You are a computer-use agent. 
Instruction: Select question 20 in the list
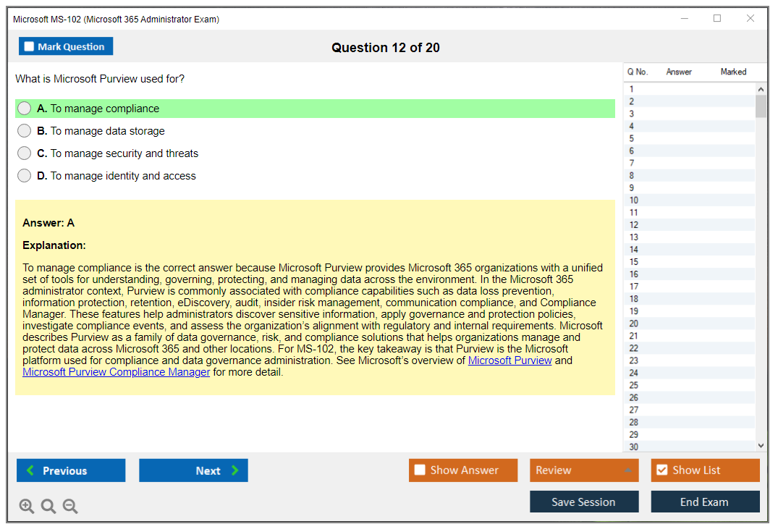tap(690, 324)
